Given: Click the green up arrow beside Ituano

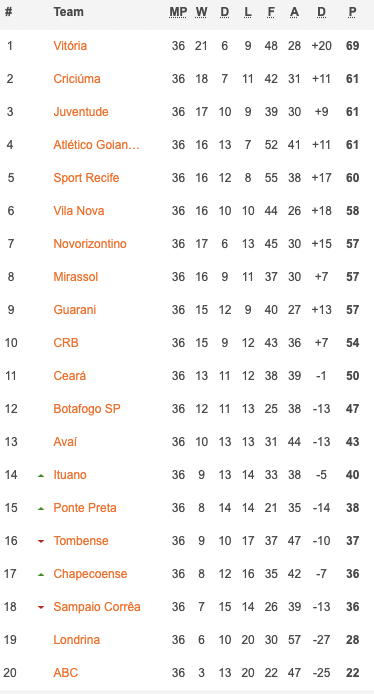Looking at the screenshot, I should (41, 475).
